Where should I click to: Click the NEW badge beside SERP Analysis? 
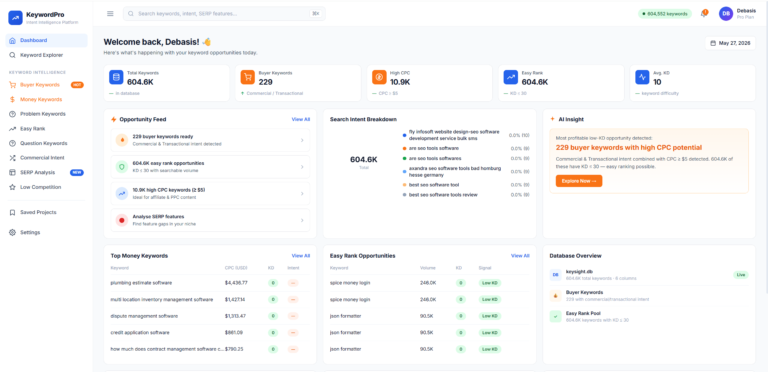coord(77,172)
